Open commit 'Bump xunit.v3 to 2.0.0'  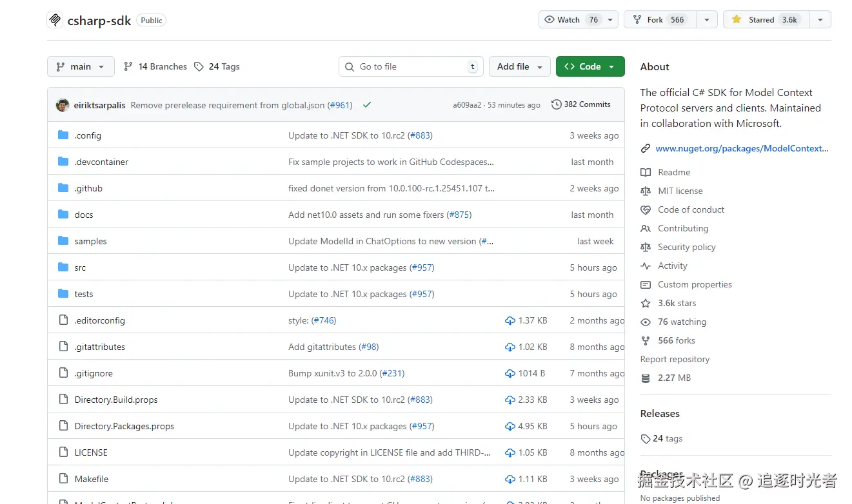[x=333, y=373]
